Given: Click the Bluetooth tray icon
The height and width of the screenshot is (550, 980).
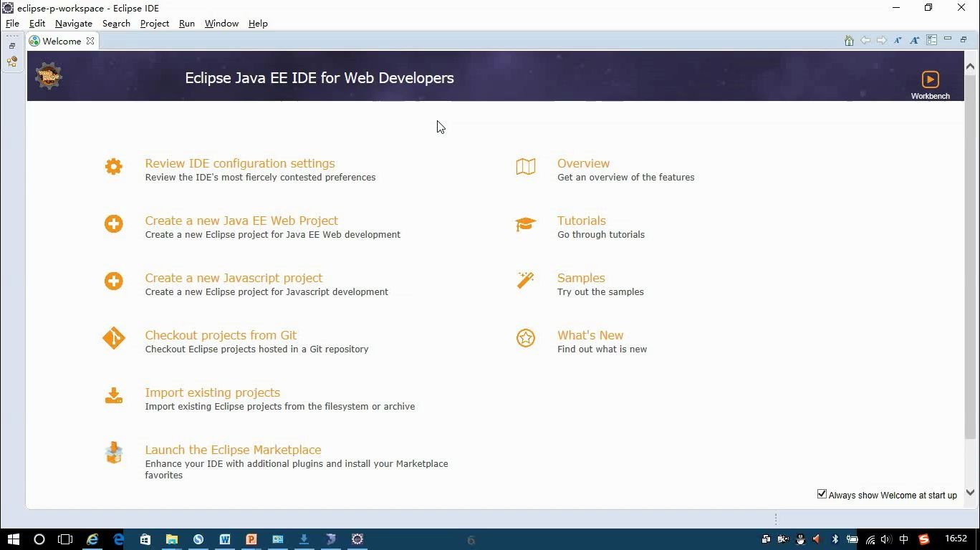Looking at the screenshot, I should click(835, 539).
